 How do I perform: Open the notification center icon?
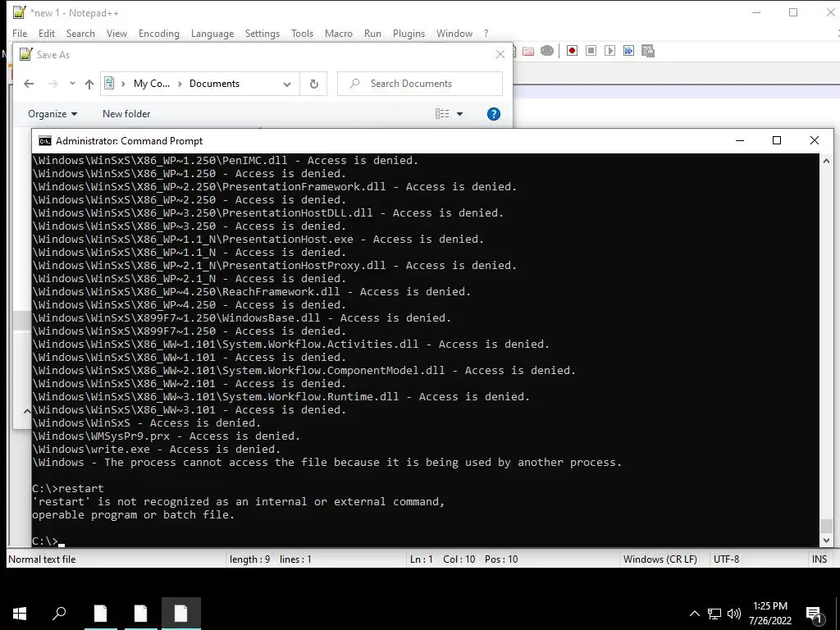[814, 614]
